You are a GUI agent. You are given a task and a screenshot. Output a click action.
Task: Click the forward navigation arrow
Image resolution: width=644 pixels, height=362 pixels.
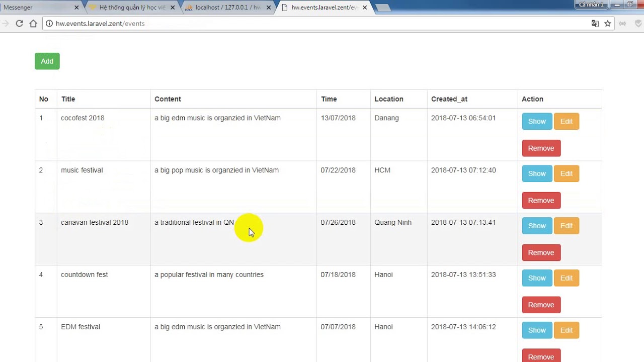[x=6, y=23]
